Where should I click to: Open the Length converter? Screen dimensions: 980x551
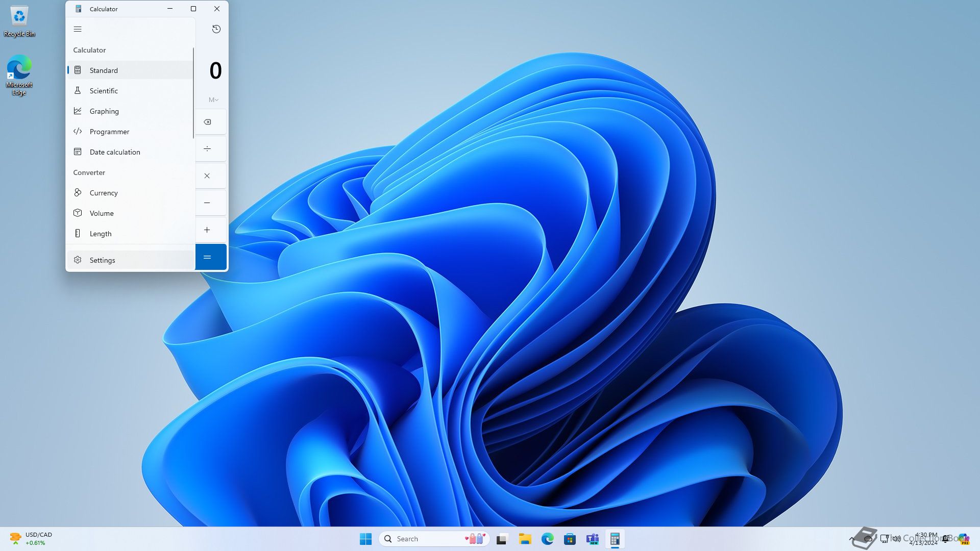tap(130, 234)
